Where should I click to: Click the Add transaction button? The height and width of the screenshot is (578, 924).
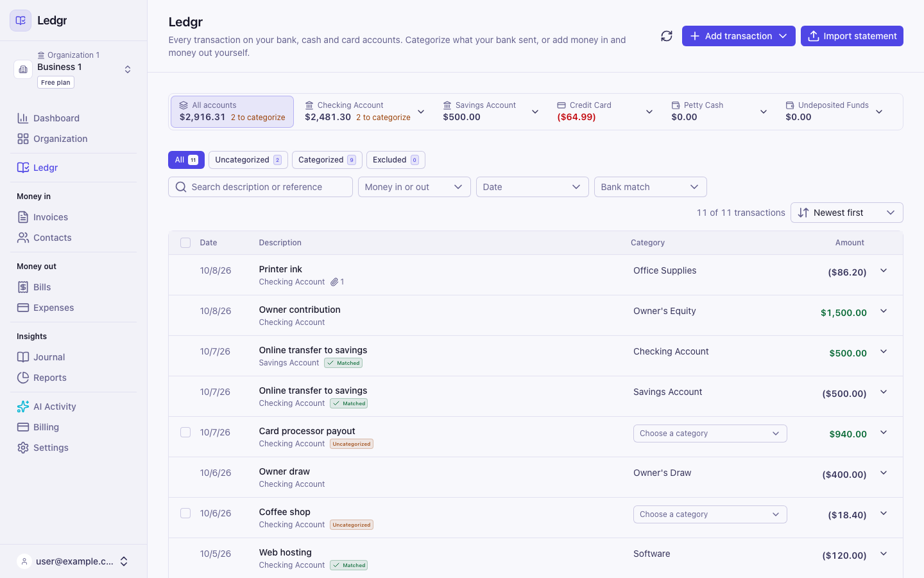coord(739,36)
